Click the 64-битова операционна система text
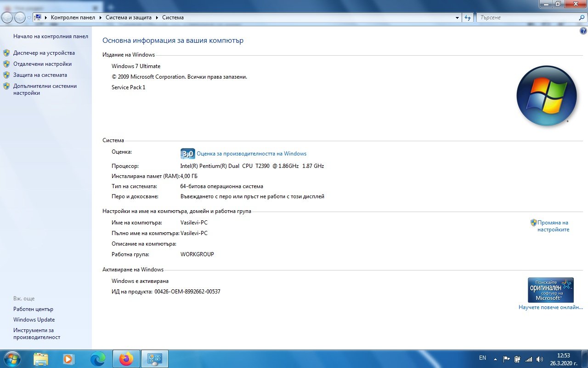588x368 pixels. coord(222,186)
